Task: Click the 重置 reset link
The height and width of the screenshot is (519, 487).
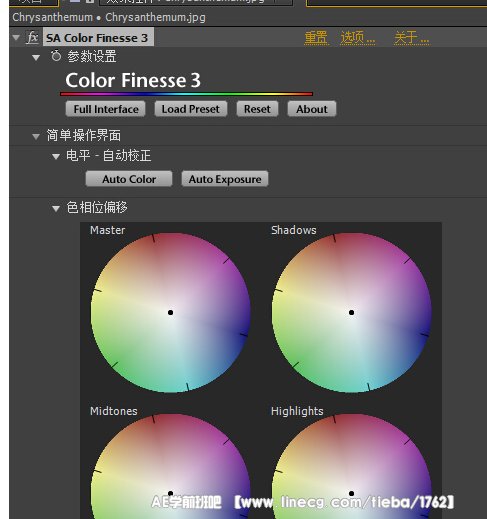Action: [316, 38]
